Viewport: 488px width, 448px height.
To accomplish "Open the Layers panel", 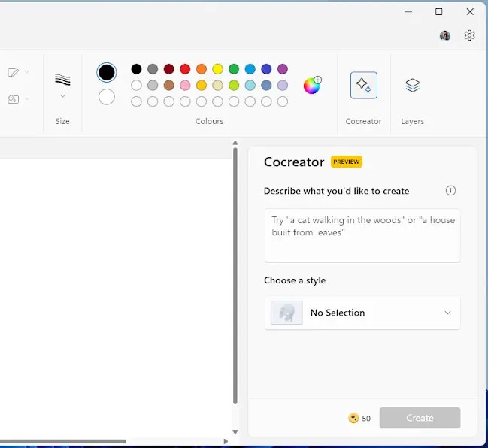I will 412,85.
